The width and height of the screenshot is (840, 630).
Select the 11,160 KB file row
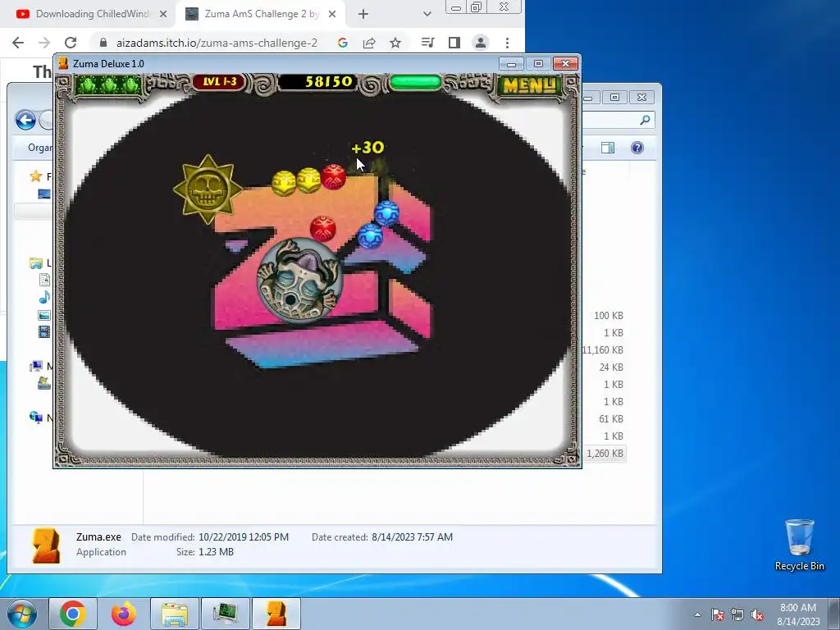603,349
